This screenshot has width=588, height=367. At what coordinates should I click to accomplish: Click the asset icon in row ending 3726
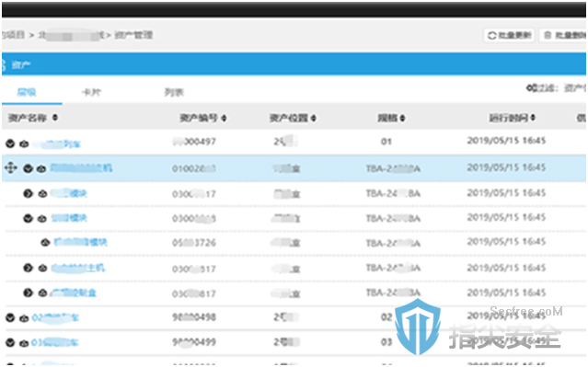45,243
